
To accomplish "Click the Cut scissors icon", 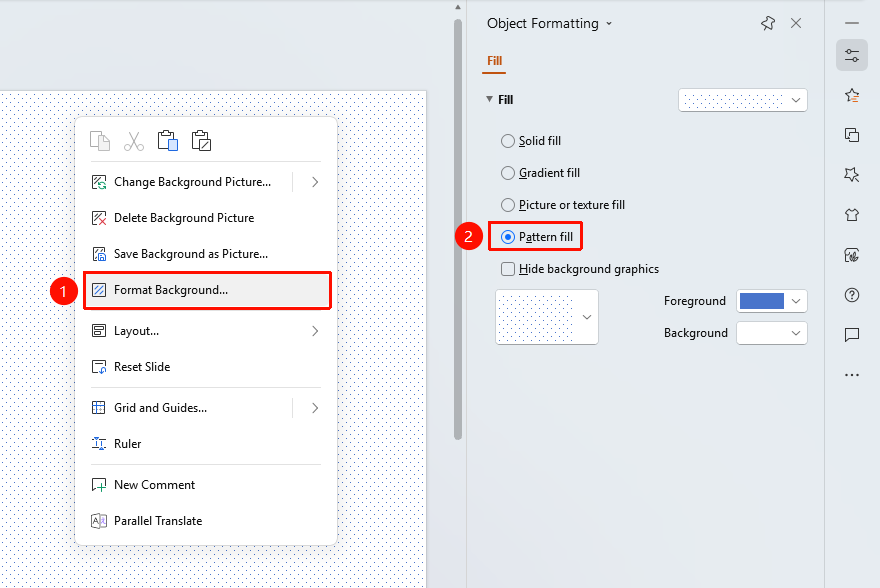I will click(x=134, y=141).
